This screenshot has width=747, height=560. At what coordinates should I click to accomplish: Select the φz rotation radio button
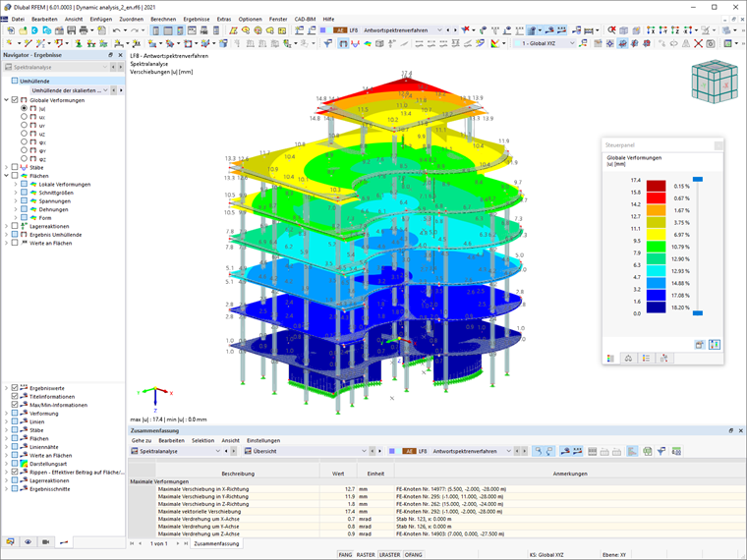coord(24,158)
